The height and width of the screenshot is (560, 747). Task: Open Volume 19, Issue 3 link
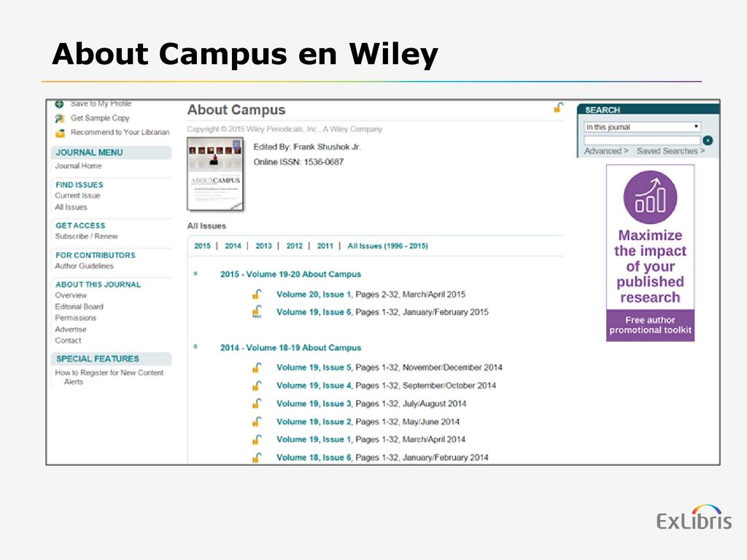click(x=314, y=404)
